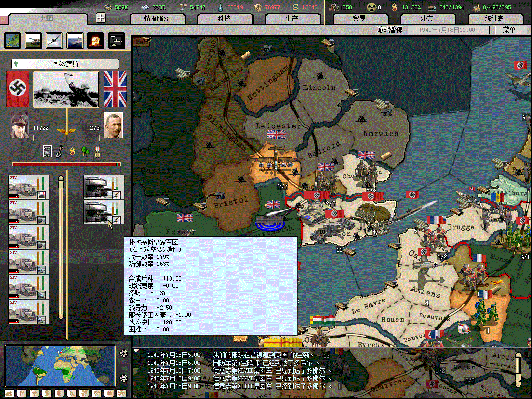Open the 统计表 tab
The height and width of the screenshot is (399, 532).
point(495,18)
